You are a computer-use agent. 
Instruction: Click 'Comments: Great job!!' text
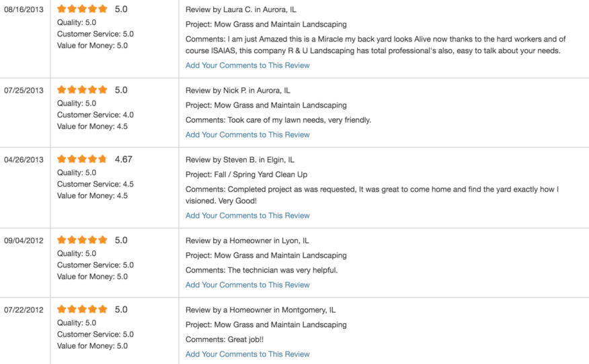(x=225, y=340)
